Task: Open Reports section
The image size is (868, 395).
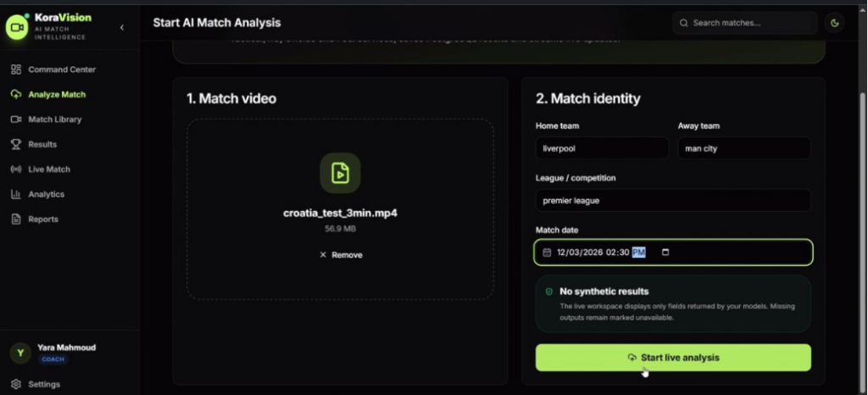Action: coord(43,219)
